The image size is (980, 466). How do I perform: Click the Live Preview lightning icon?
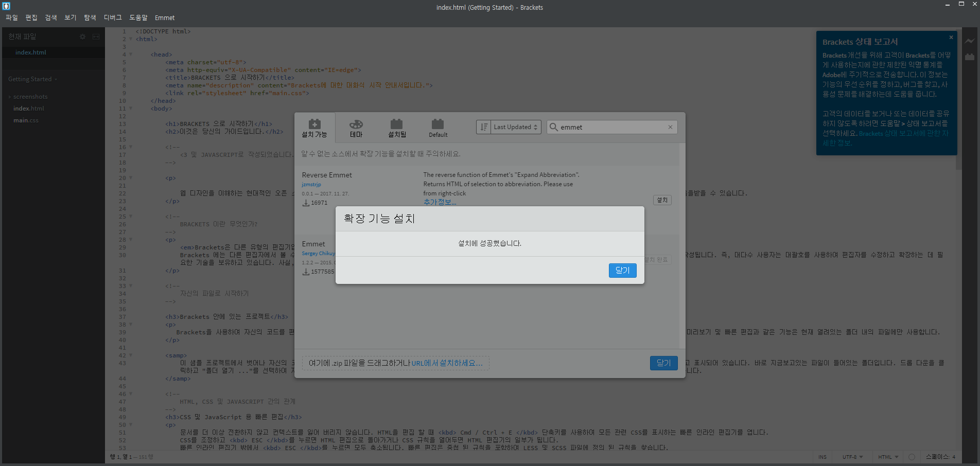coord(970,41)
